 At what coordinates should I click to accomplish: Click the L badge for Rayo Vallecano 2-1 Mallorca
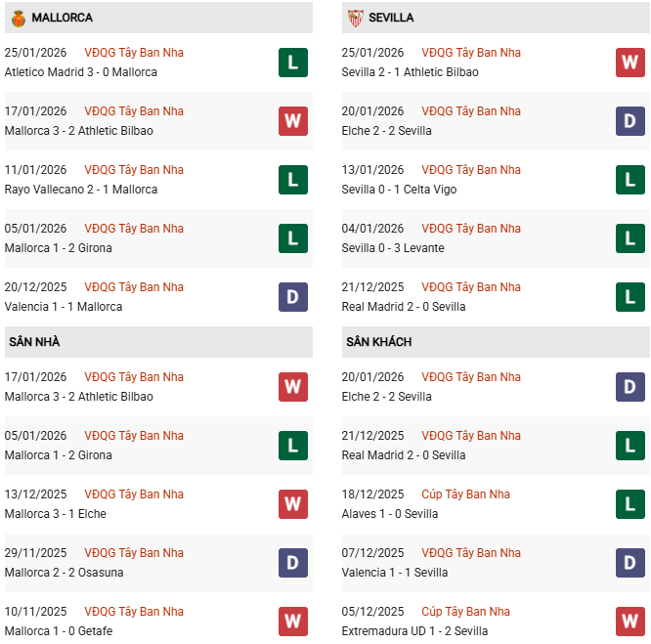(x=292, y=180)
